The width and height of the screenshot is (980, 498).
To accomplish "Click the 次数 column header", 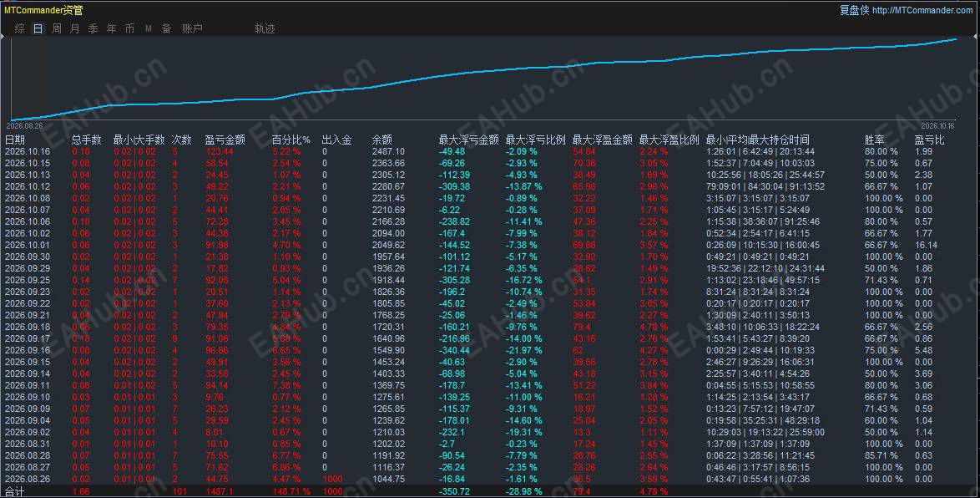I will pos(181,140).
